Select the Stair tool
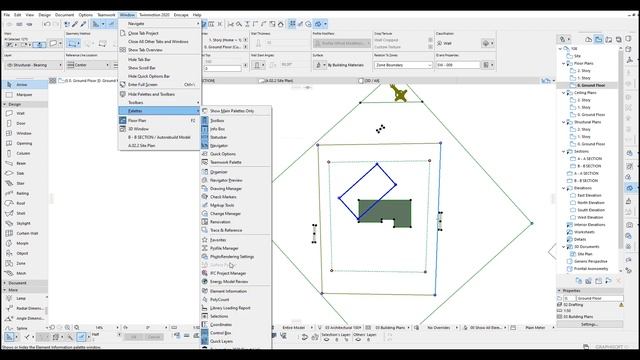Screen dimensions: 640x360 [x=24, y=183]
